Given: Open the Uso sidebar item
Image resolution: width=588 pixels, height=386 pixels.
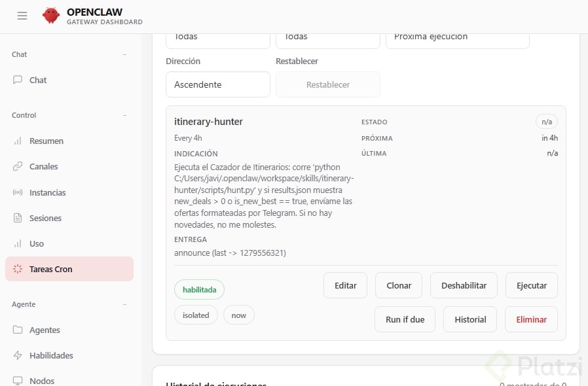Looking at the screenshot, I should click(37, 243).
